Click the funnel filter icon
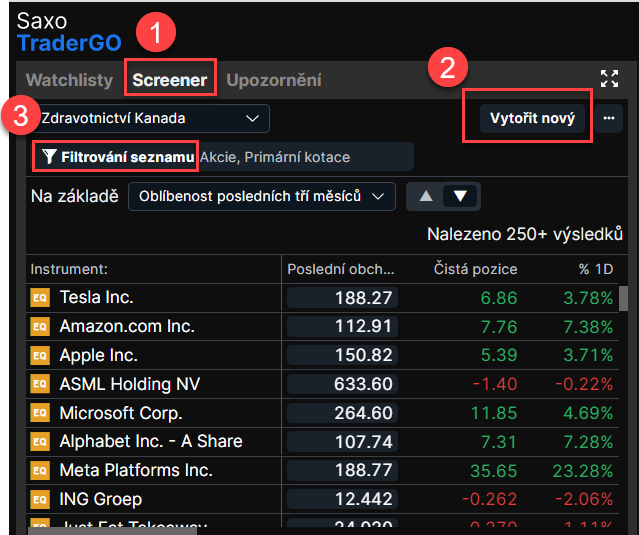The height and width of the screenshot is (535, 639). click(x=49, y=156)
